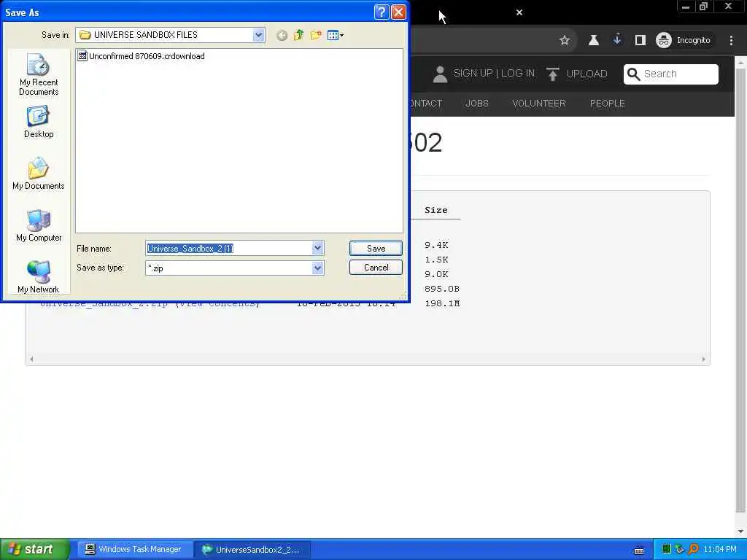The image size is (747, 560).
Task: Toggle the browser side panel icon
Action: pos(640,41)
